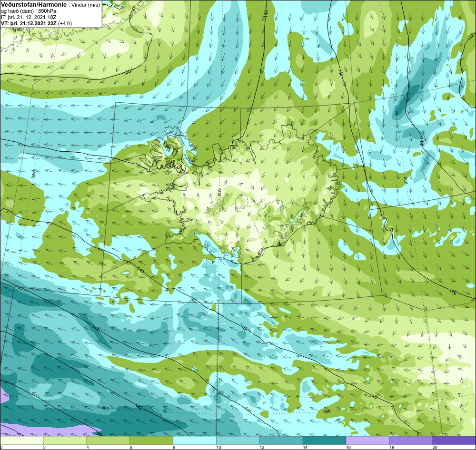
Task: Click the 12–14 m/s teal legend swatch
Action: 281,440
